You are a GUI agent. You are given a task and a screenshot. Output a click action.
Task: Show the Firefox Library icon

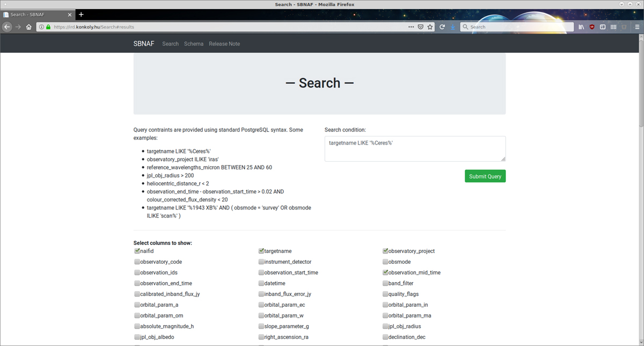click(581, 27)
